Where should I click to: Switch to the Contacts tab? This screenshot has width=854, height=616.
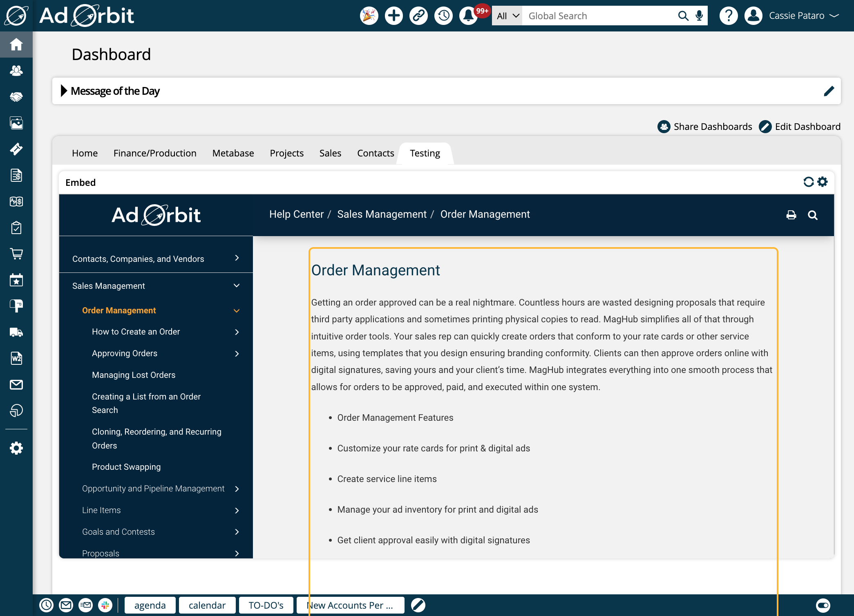click(x=376, y=153)
